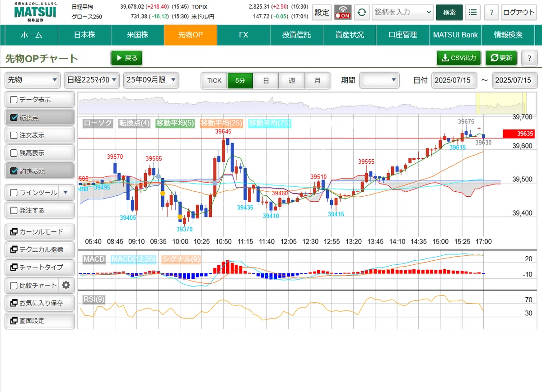This screenshot has height=392, width=542.
Task: Open the 期間 period dropdown
Action: (x=379, y=80)
